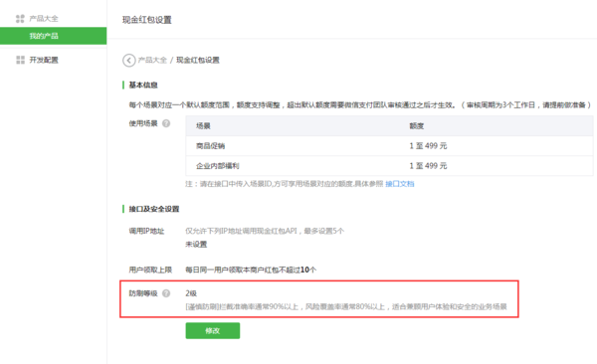The height and width of the screenshot is (364, 597).
Task: Open 开发配置 sidebar menu
Action: (x=44, y=60)
